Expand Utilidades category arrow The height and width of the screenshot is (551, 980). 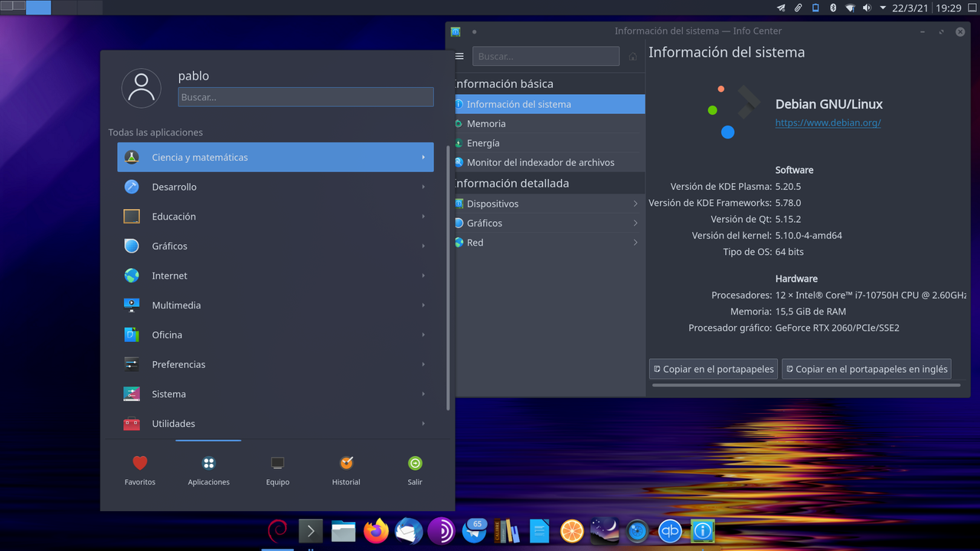423,423
